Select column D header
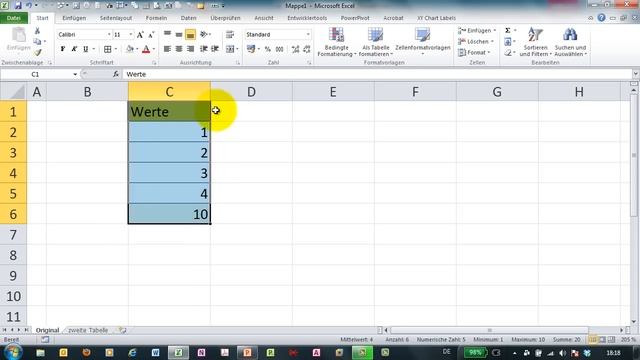The image size is (640, 360). [x=251, y=92]
